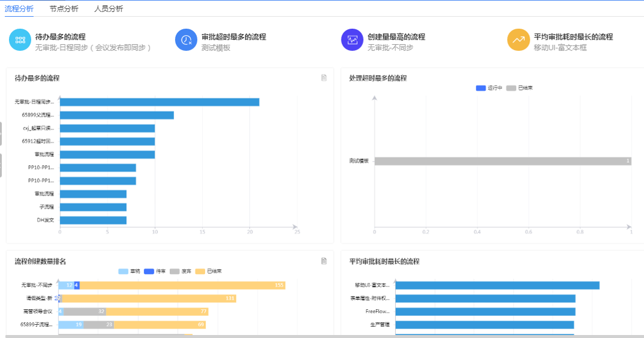Click the 待办最多的流程 summary icon

20,41
